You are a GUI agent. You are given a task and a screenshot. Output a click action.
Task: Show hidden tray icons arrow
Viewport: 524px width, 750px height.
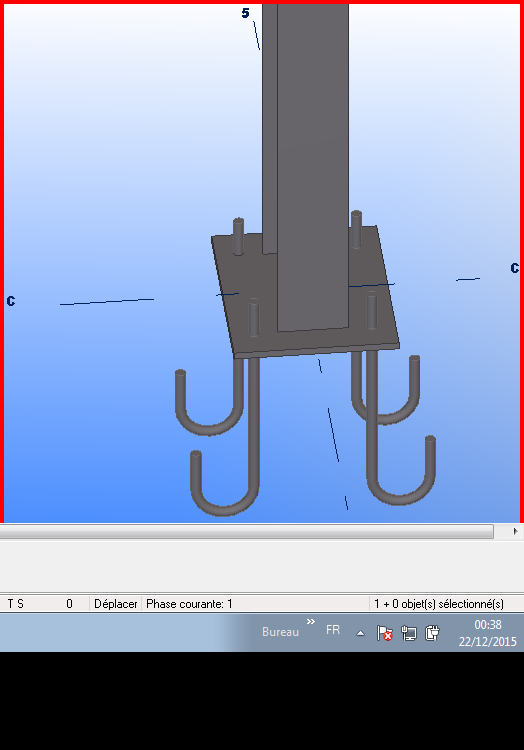click(x=360, y=633)
